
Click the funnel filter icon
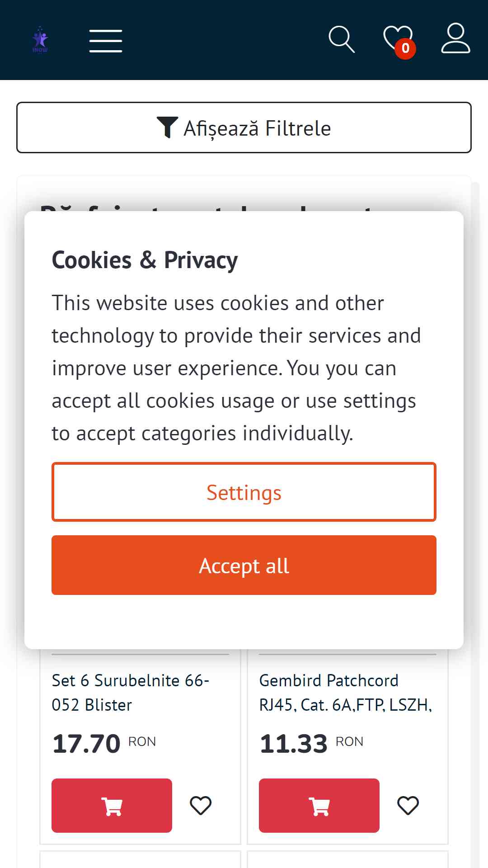pyautogui.click(x=167, y=127)
